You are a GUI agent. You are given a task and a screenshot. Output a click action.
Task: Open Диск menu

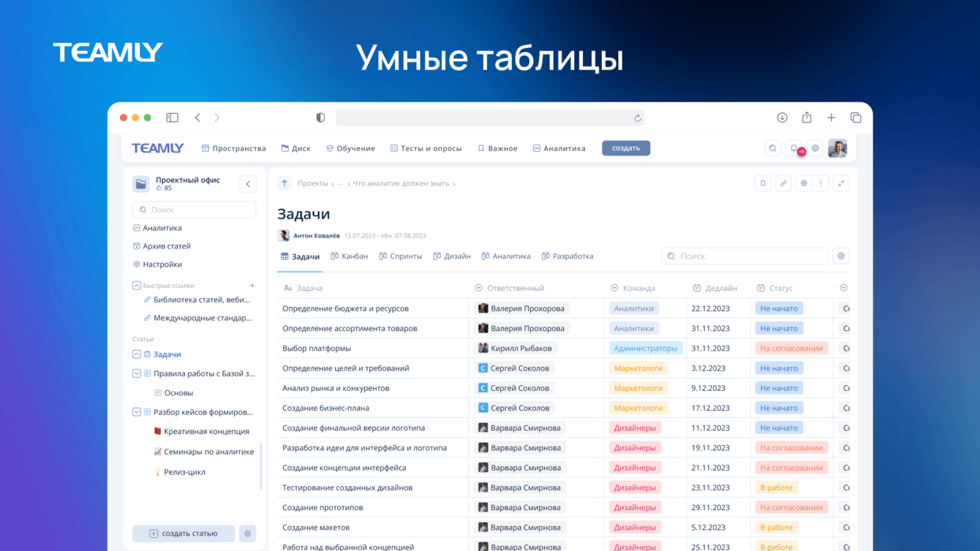296,148
